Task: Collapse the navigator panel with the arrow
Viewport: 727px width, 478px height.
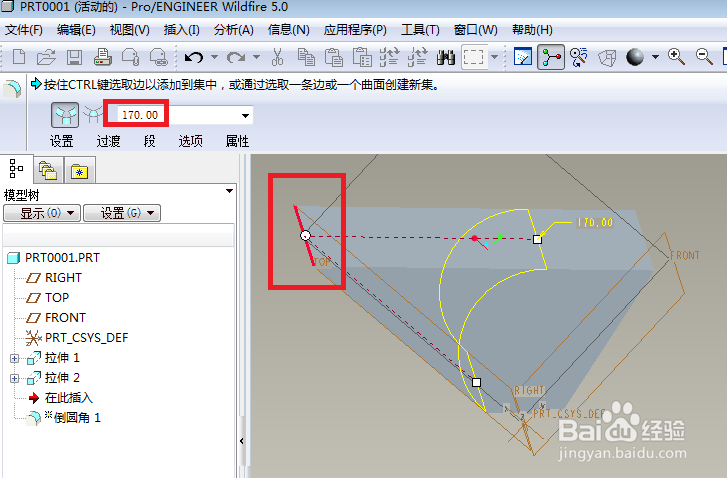Action: (242, 441)
